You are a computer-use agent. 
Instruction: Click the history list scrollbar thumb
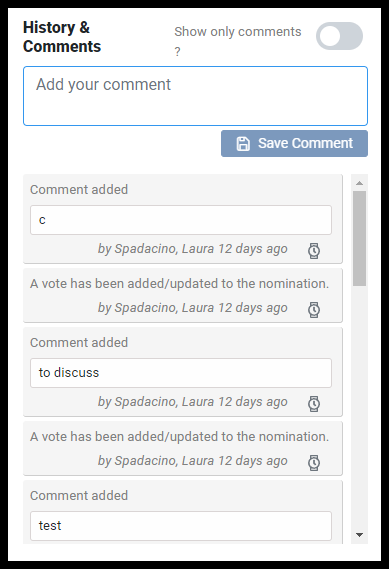(x=360, y=238)
